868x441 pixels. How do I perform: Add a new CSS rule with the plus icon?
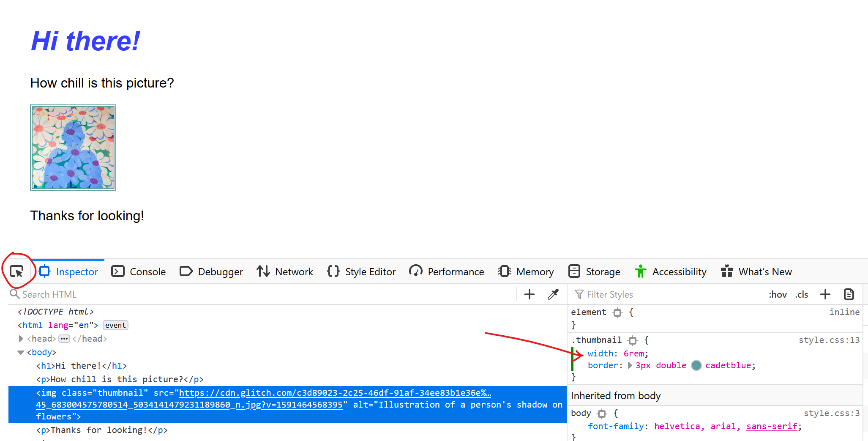825,294
